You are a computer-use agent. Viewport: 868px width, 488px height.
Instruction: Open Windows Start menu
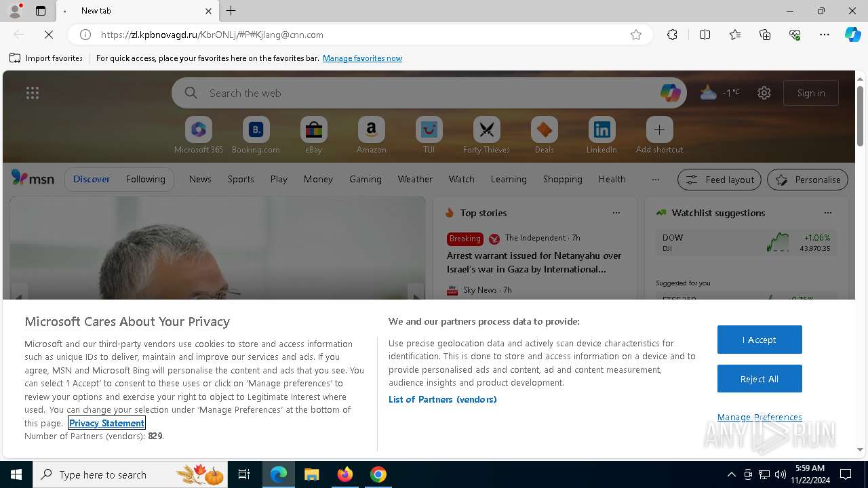tap(16, 474)
